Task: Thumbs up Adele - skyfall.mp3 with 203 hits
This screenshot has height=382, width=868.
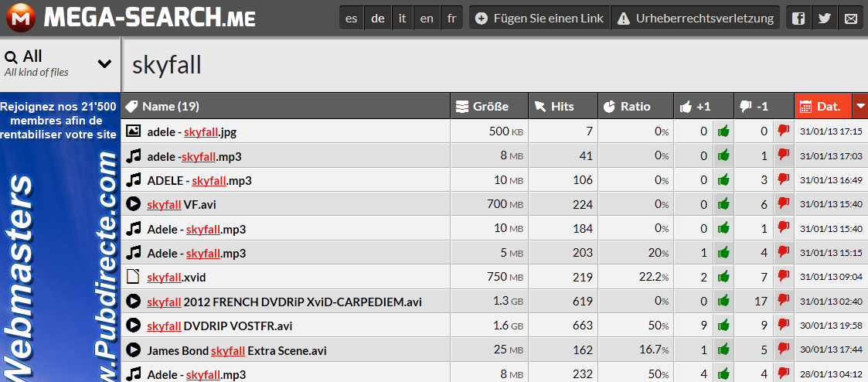Action: (723, 252)
